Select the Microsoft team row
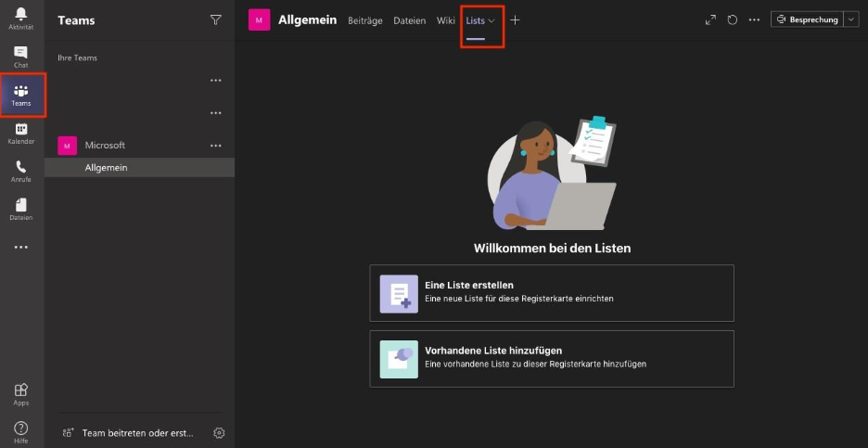This screenshot has height=448, width=868. point(139,146)
